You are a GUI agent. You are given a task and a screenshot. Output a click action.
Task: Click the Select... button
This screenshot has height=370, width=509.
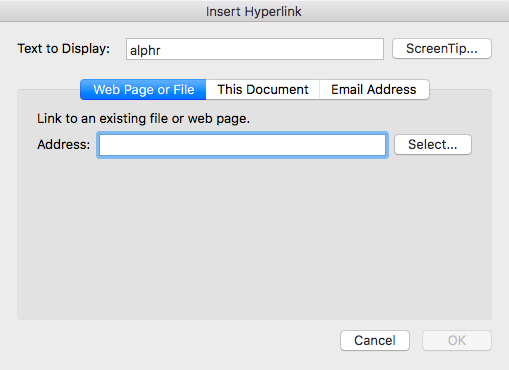click(x=433, y=145)
